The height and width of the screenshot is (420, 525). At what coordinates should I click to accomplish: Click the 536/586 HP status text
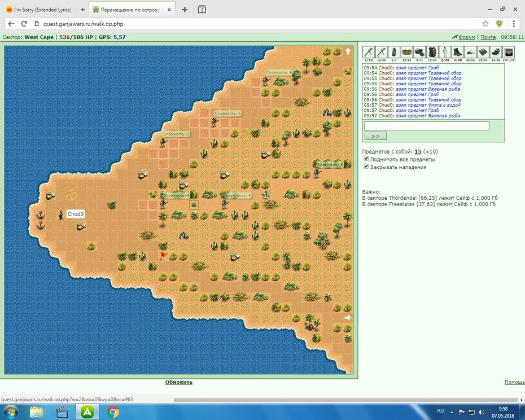coord(76,37)
